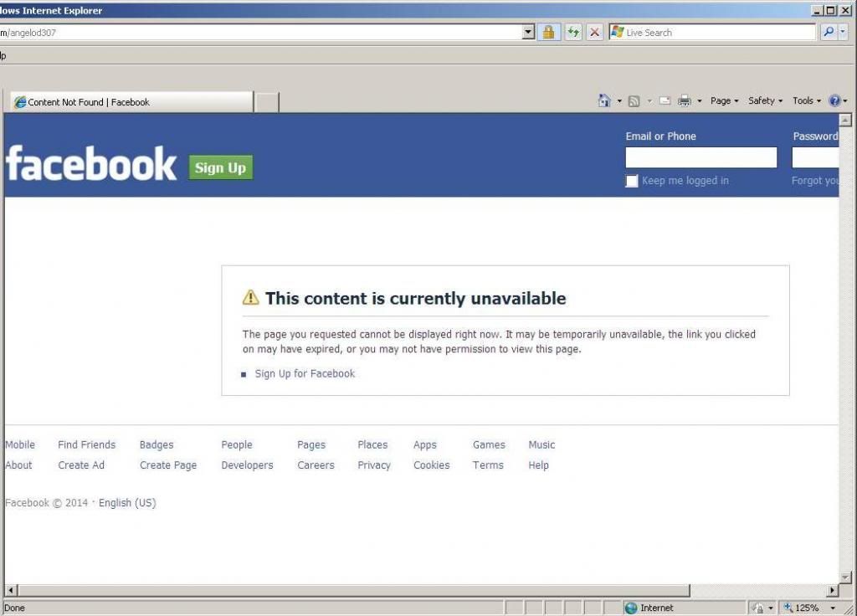Click the Forgot your password link

click(x=814, y=181)
